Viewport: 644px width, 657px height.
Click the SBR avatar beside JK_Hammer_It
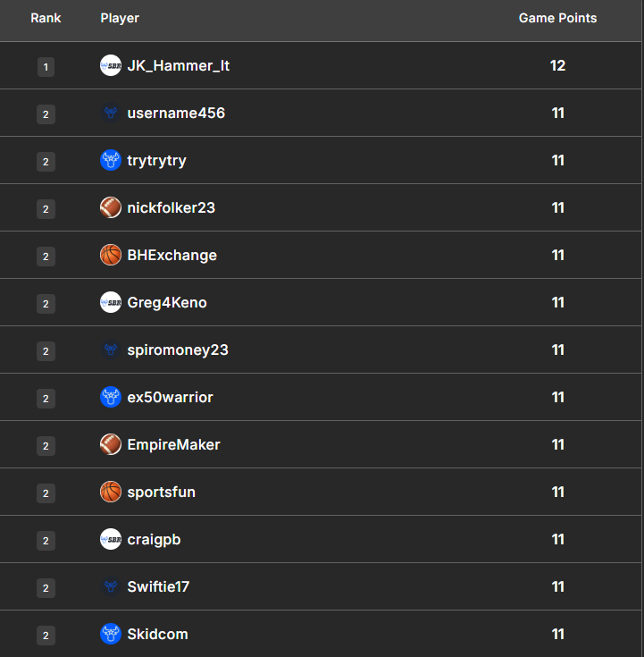pos(111,65)
